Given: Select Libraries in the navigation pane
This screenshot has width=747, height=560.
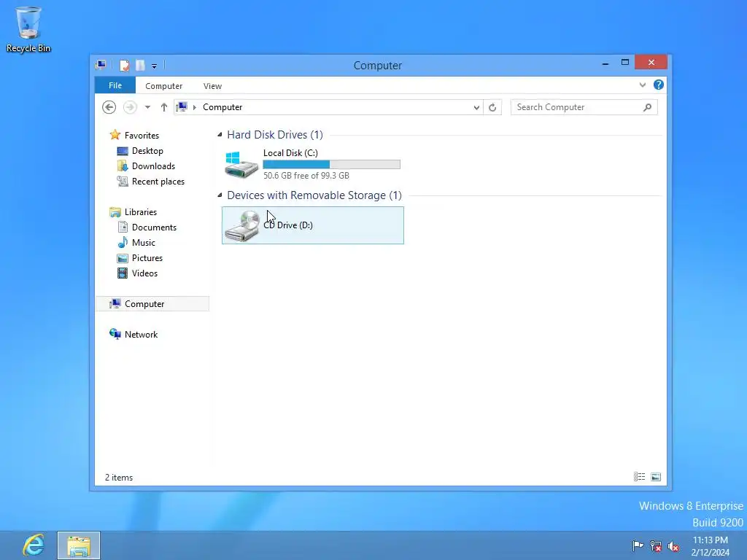Looking at the screenshot, I should pyautogui.click(x=141, y=212).
